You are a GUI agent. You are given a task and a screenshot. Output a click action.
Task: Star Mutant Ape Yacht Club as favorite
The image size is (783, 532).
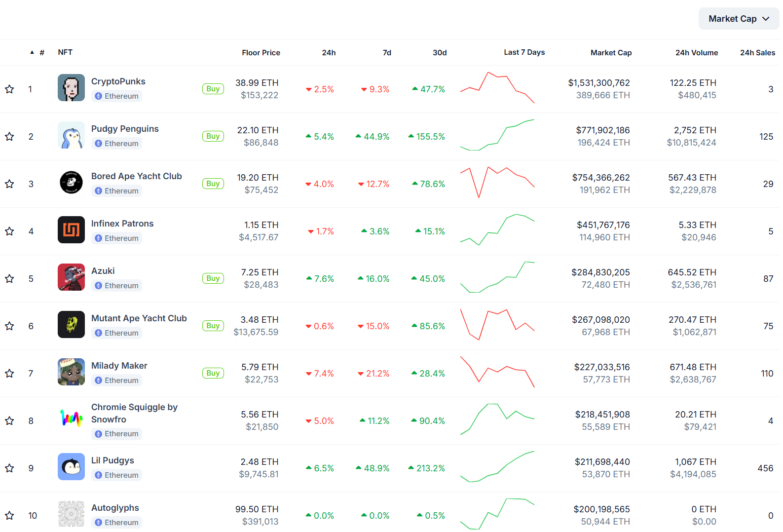pyautogui.click(x=9, y=326)
